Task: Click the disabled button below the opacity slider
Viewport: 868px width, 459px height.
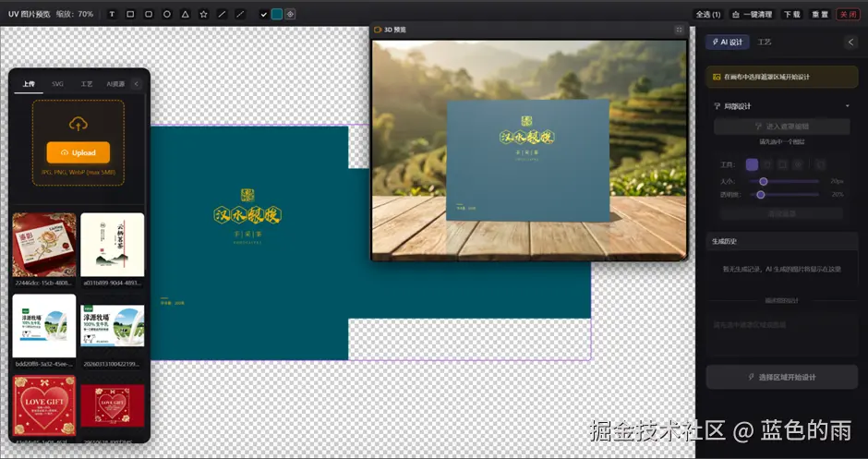Action: (781, 213)
